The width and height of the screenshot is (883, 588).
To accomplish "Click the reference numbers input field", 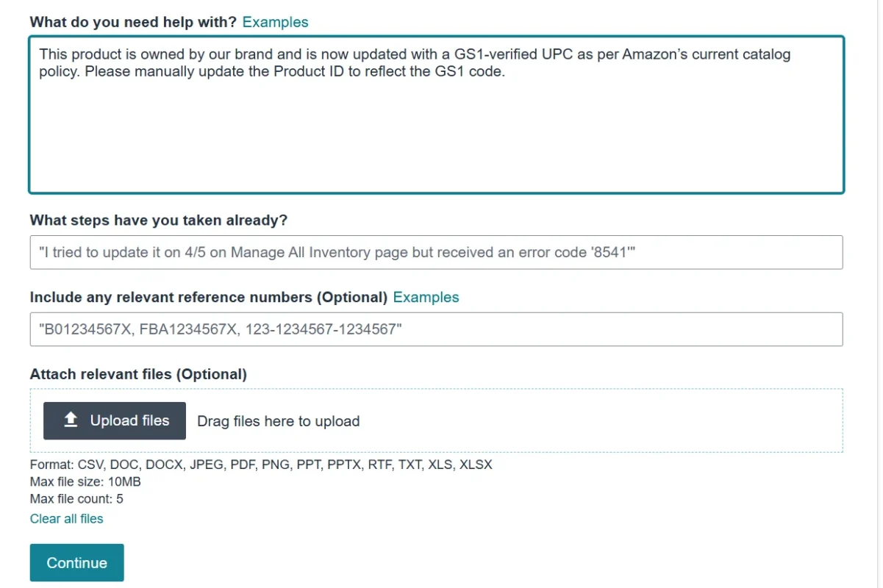I will coord(436,329).
